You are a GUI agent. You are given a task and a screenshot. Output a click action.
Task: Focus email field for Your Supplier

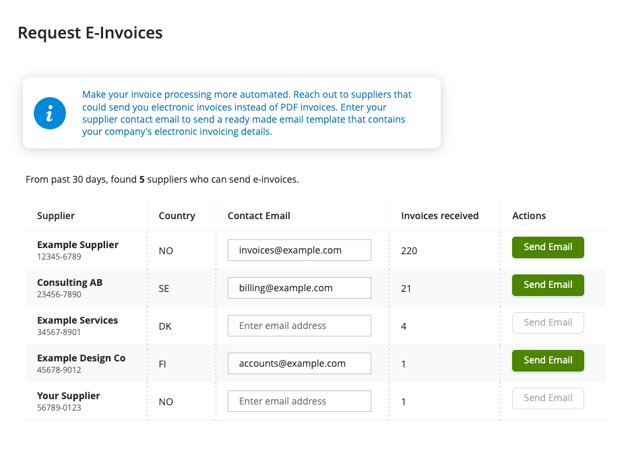299,401
